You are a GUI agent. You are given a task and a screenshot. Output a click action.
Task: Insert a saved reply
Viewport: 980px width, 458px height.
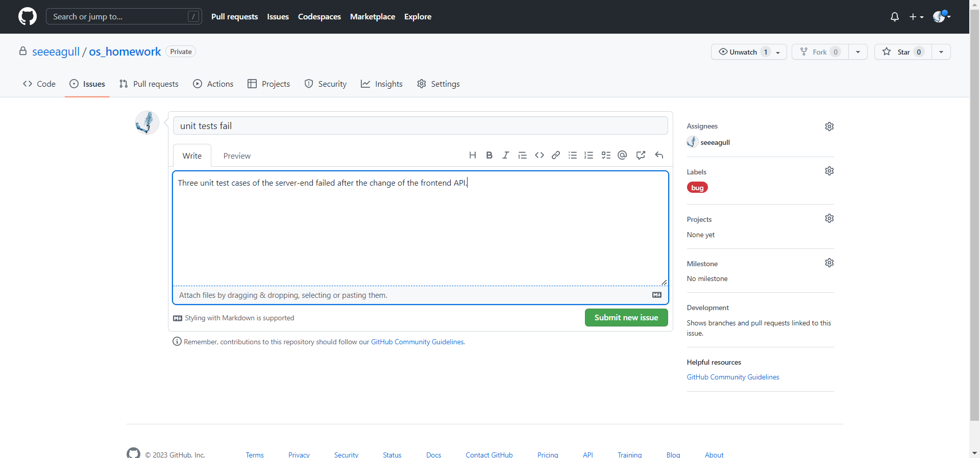[x=659, y=155]
